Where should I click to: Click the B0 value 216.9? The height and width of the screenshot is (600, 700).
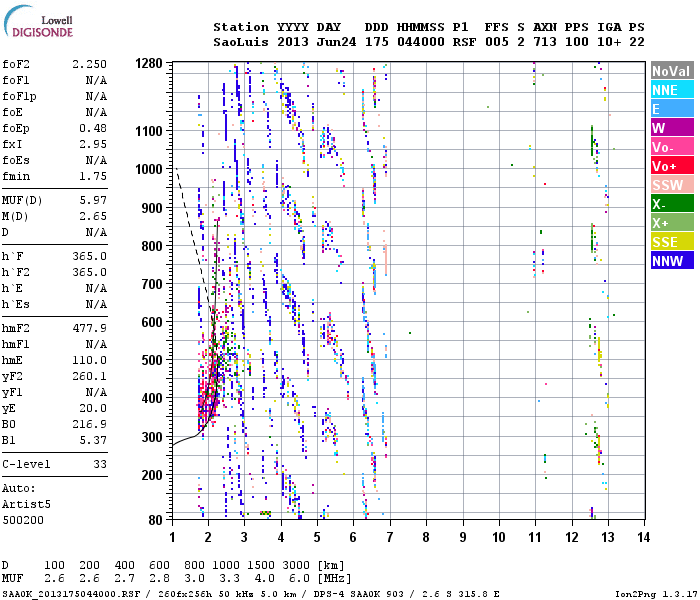[89, 424]
